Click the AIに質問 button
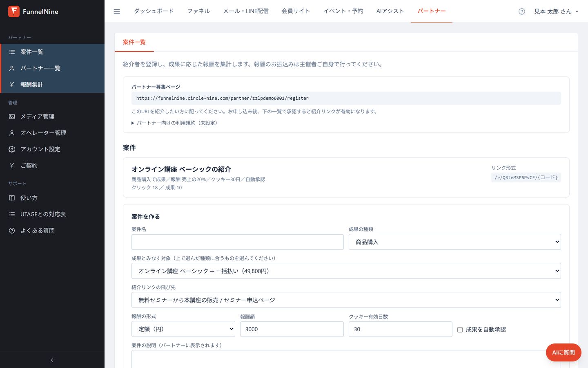588x368 pixels. [563, 352]
